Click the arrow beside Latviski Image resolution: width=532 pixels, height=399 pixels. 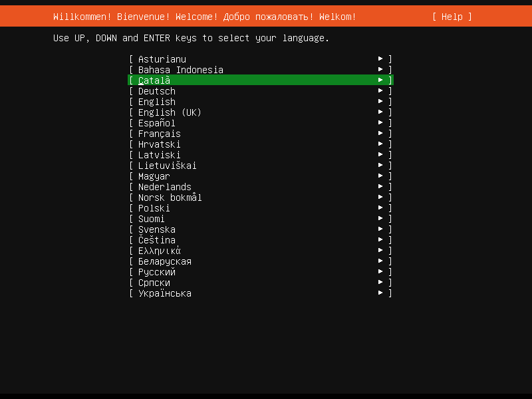click(x=380, y=155)
